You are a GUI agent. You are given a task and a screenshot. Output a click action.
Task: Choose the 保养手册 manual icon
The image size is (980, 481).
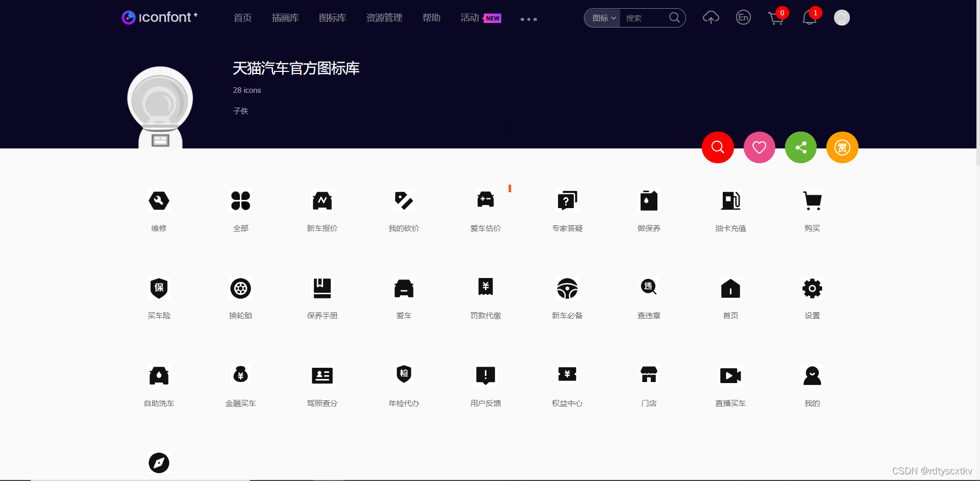(322, 288)
